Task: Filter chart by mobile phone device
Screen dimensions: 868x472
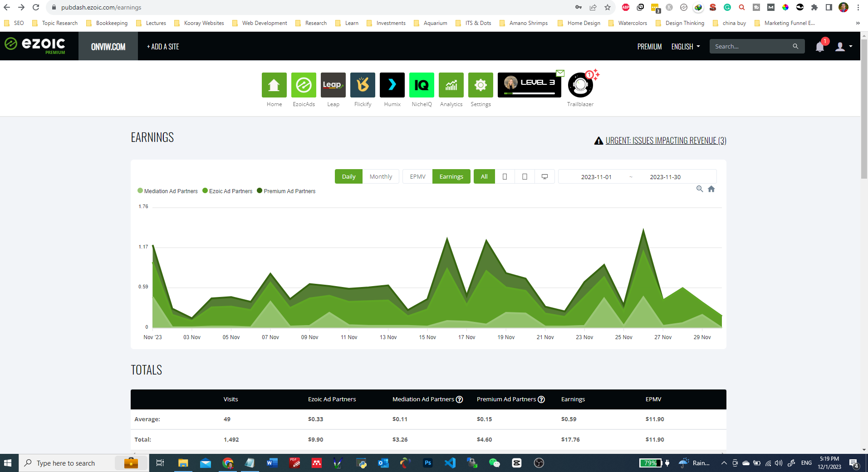Action: point(505,176)
